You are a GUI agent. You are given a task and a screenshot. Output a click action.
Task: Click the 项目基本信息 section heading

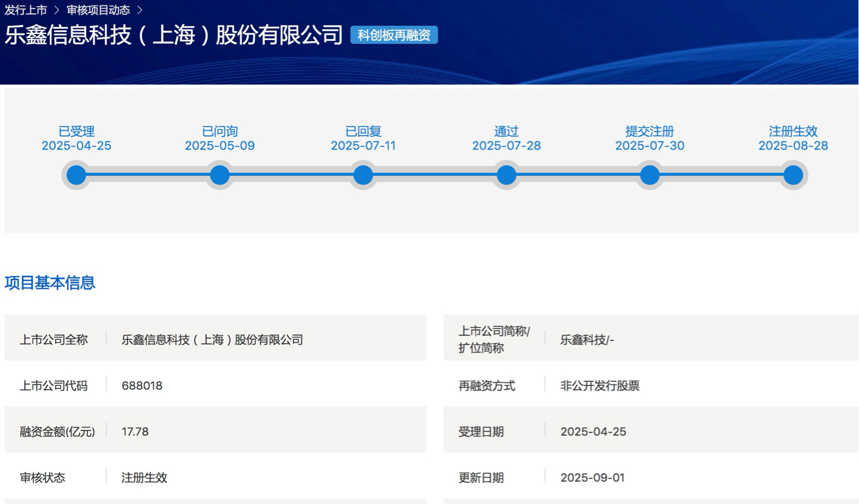[50, 283]
